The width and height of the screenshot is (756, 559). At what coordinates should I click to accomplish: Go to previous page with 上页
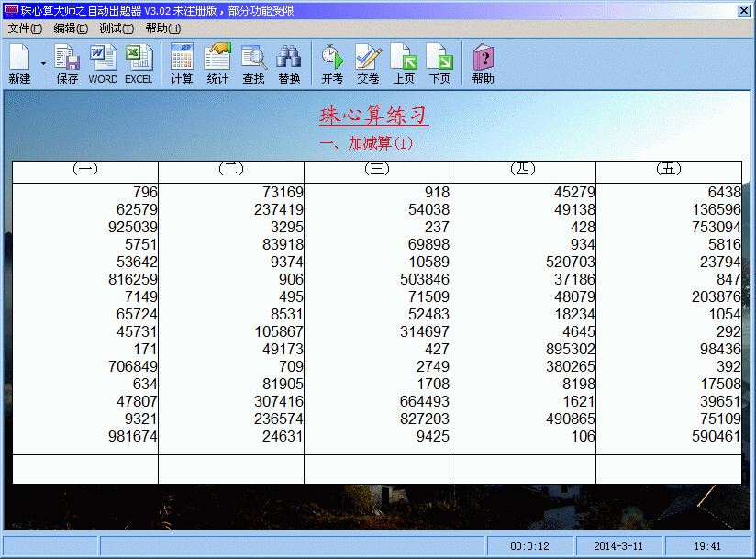404,63
